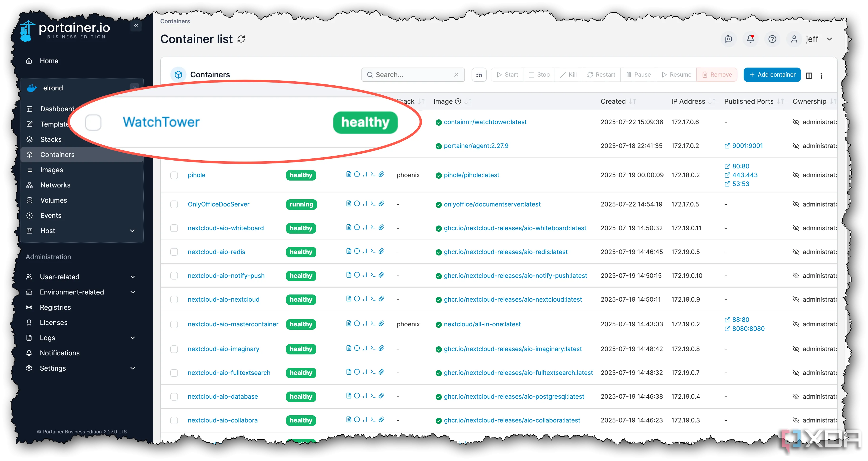The width and height of the screenshot is (868, 461).
Task: Open stats icon for nextcloud-aio-whiteboard row
Action: pos(365,227)
